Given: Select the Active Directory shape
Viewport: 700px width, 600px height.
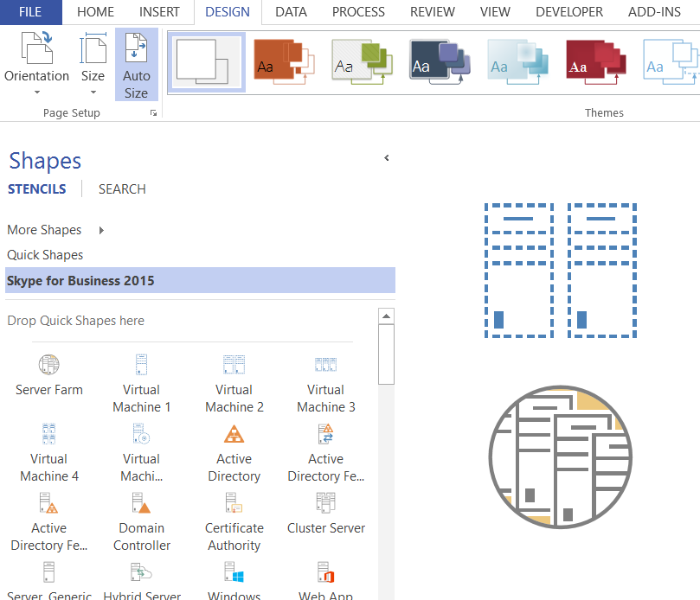Looking at the screenshot, I should [x=234, y=453].
